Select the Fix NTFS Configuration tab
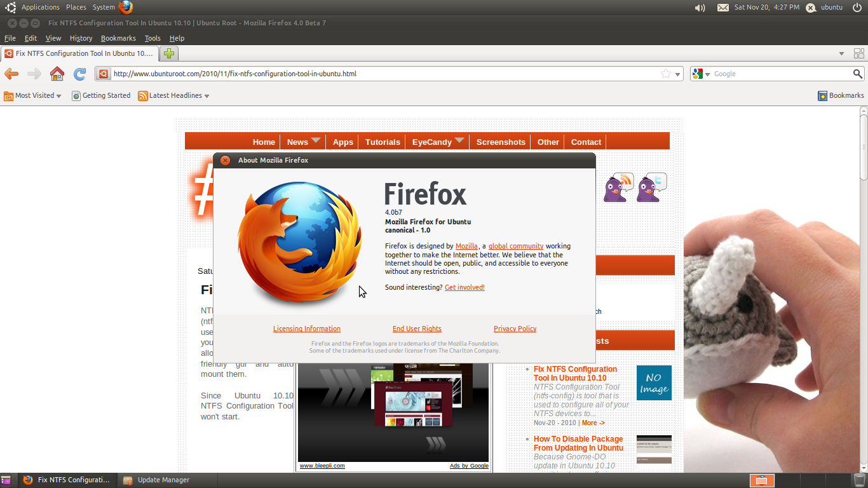This screenshot has height=488, width=868. pos(79,53)
